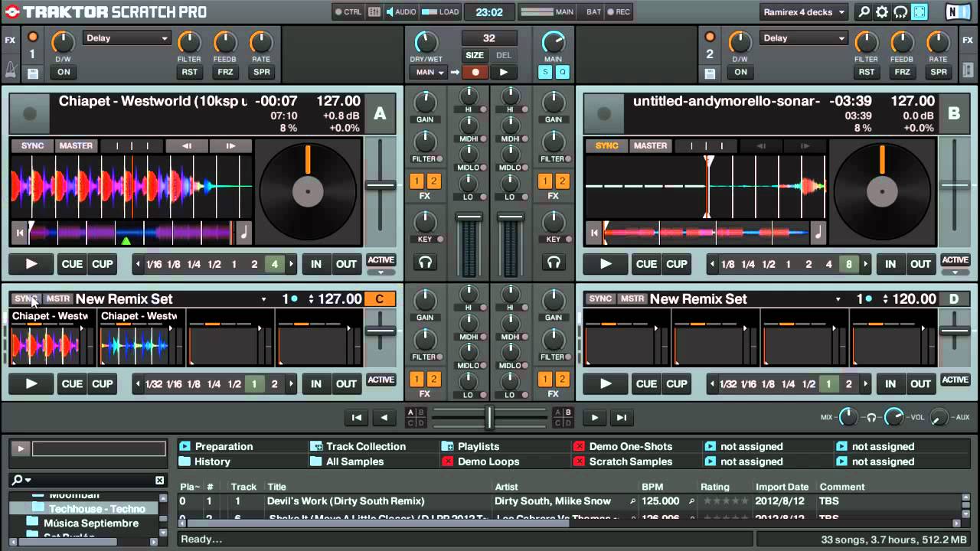
Task: Open the metronome panel icon below FX
Action: 10,70
